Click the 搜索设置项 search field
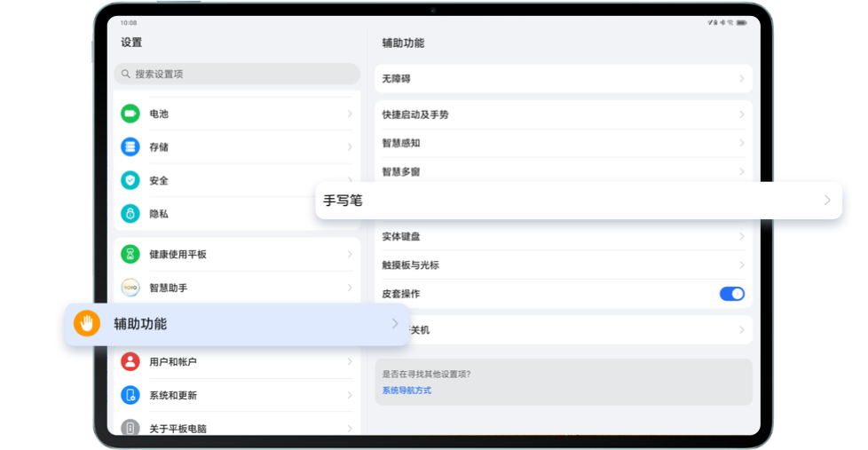This screenshot has width=868, height=450. point(237,74)
